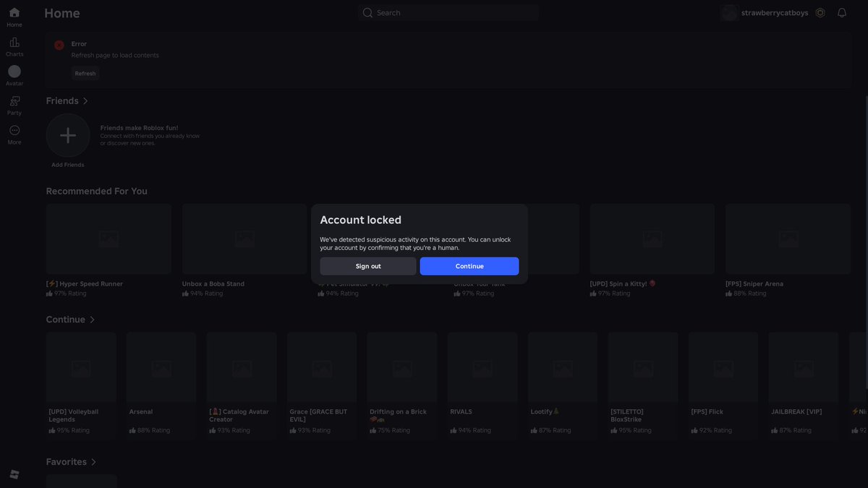Open RIVALS game thumbnail

pos(482,367)
